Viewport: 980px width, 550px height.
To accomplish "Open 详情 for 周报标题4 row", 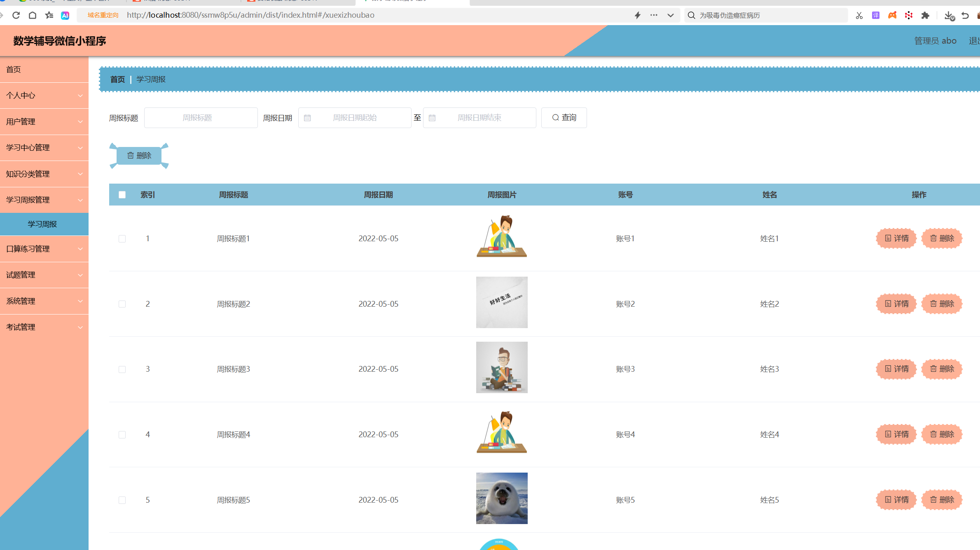I will 896,434.
